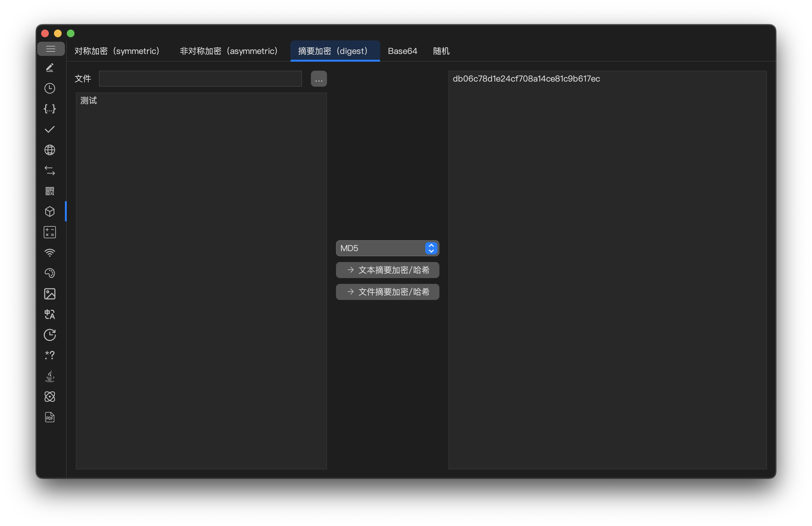Open the pencil edit tool
This screenshot has height=526, width=812.
point(50,68)
